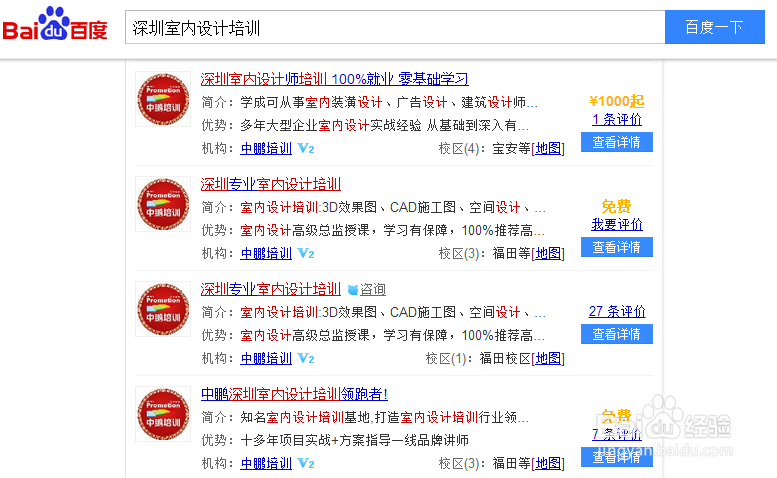Click the blue chat icon beside 咨询
777x478 pixels.
click(353, 290)
